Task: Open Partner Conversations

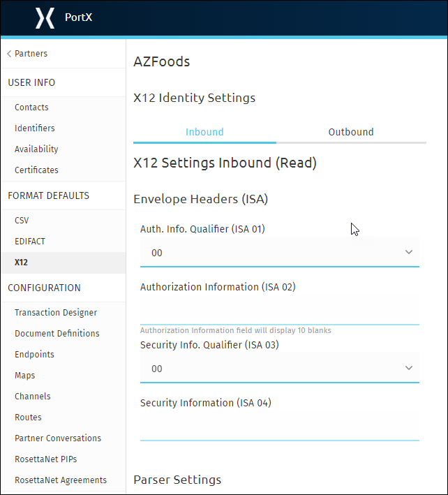Action: [58, 438]
